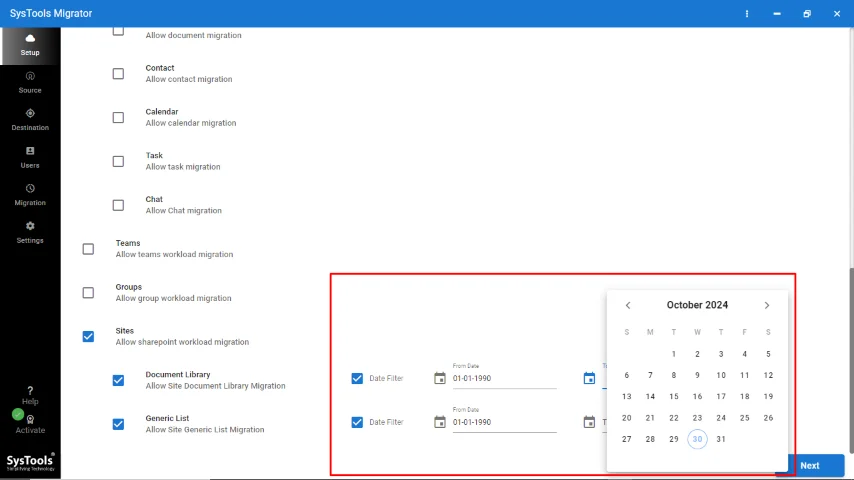854x480 pixels.
Task: Enable the Calendar migration checkbox
Action: (118, 118)
